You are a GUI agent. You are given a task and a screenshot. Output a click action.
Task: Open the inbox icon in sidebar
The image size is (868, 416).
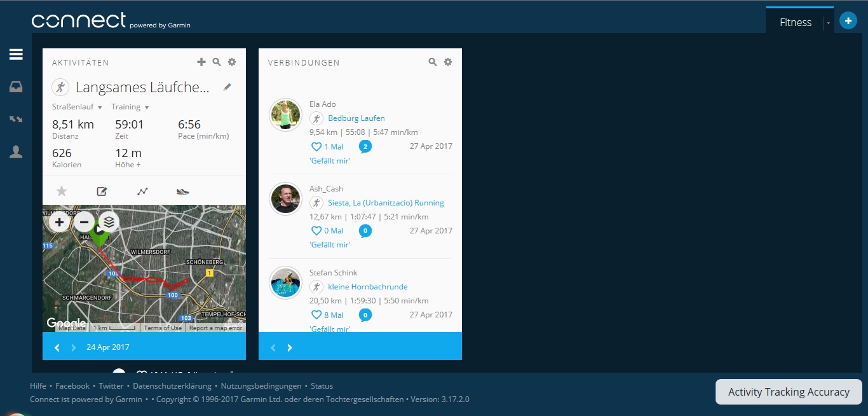point(16,87)
